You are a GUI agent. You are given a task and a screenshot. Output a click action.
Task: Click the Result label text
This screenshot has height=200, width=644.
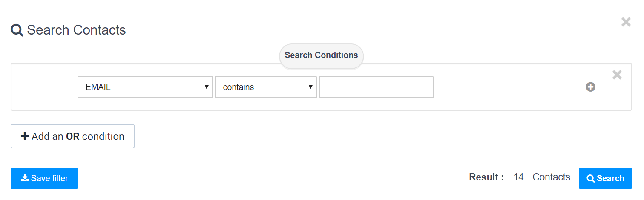tap(486, 177)
